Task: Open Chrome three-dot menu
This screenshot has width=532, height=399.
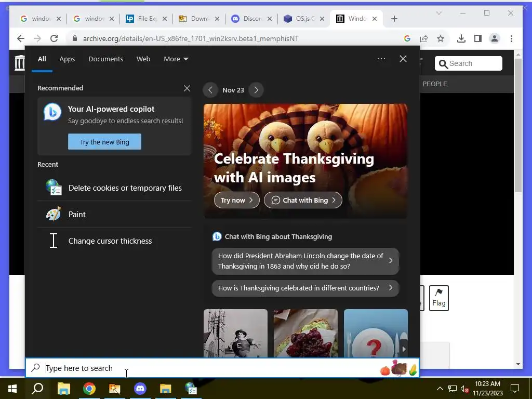Action: point(511,38)
